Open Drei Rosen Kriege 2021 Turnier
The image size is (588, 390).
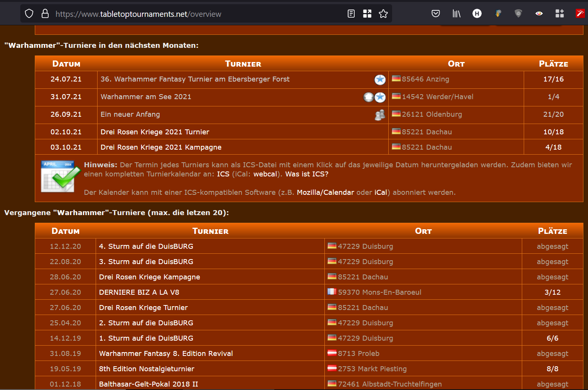[x=155, y=132]
